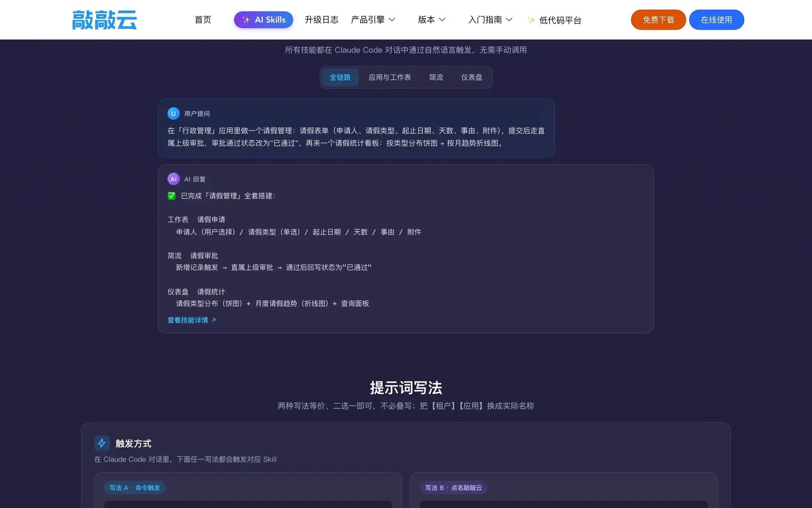
Task: Expand the 产品引擎 dropdown chevron
Action: coord(392,20)
